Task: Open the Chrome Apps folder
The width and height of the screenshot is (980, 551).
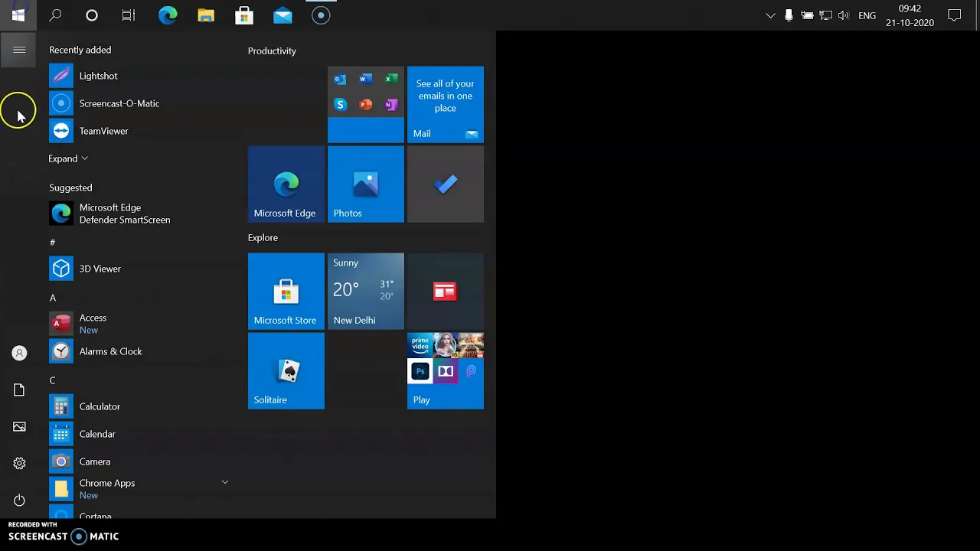Action: point(138,489)
